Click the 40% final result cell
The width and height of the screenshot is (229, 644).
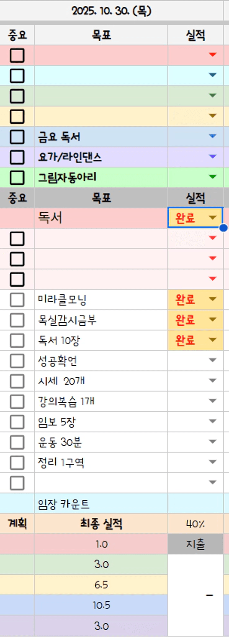click(x=195, y=524)
